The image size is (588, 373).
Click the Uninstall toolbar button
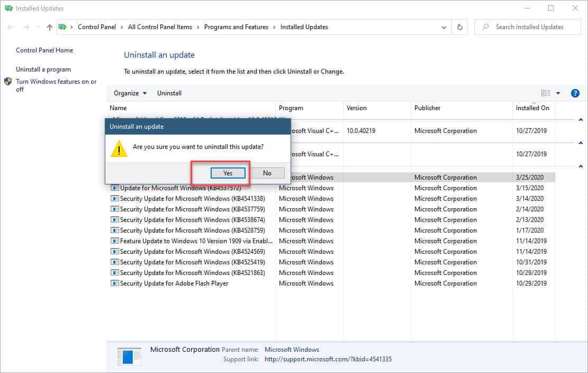[x=169, y=93]
